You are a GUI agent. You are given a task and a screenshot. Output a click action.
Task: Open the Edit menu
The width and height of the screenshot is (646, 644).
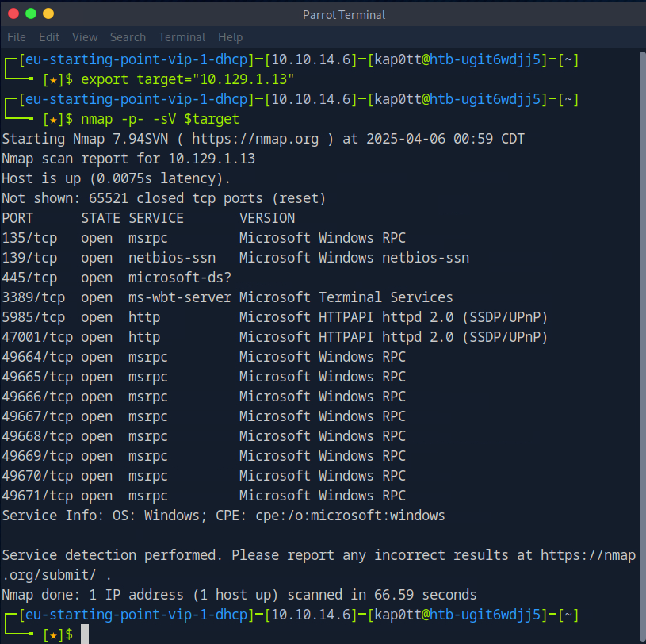tap(49, 37)
